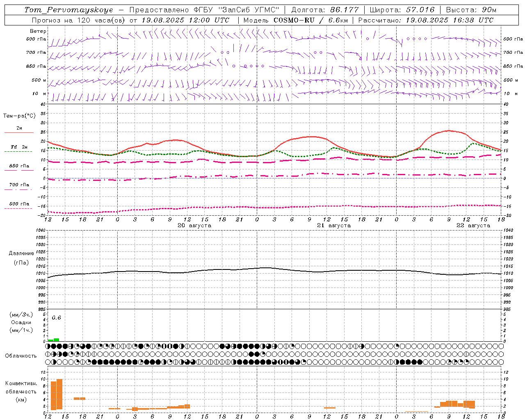Click the 'Ветер' wind panel label

38,31
